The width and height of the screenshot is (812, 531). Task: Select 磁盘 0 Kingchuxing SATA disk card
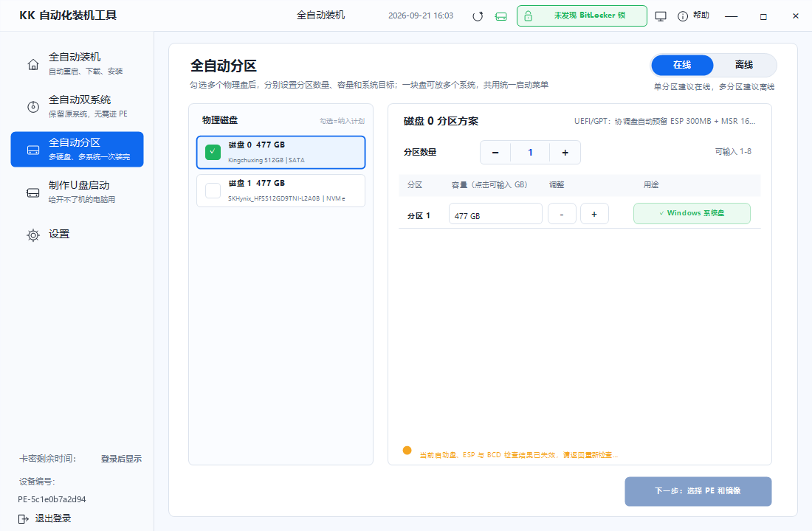tap(281, 152)
